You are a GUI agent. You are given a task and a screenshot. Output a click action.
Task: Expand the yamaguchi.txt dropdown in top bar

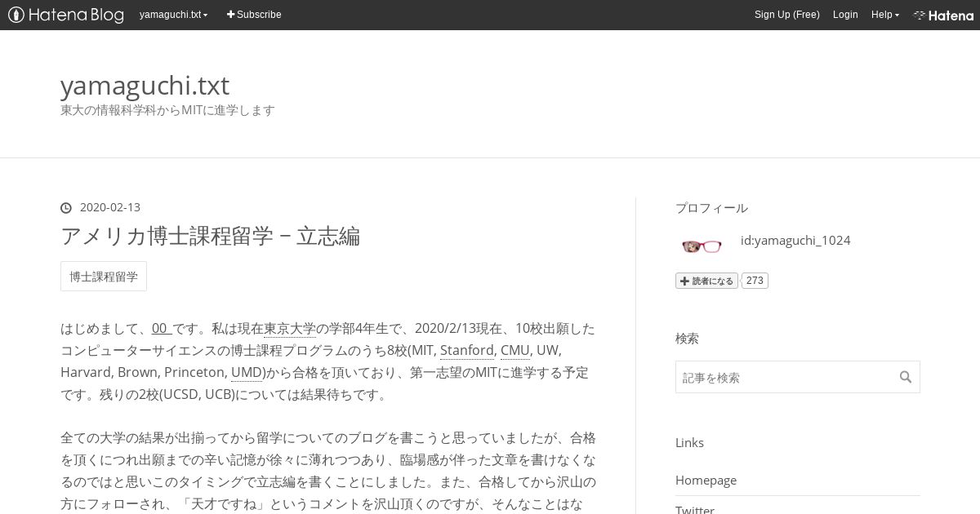(x=173, y=15)
